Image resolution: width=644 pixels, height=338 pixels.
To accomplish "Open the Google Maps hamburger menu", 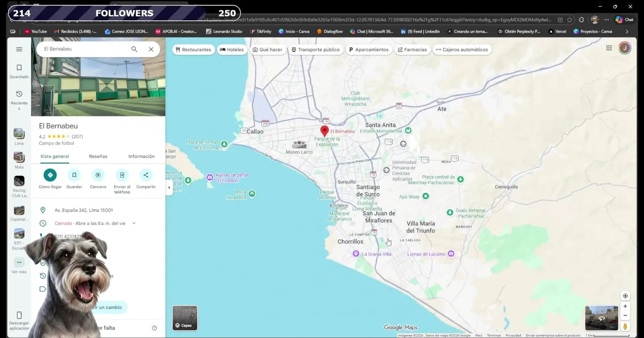I will [x=19, y=49].
